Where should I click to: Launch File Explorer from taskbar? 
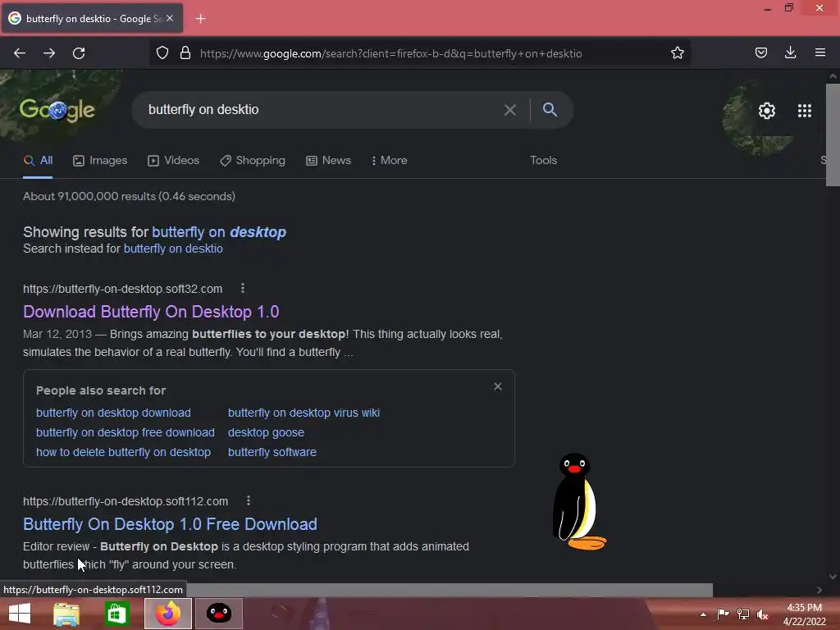tap(66, 614)
